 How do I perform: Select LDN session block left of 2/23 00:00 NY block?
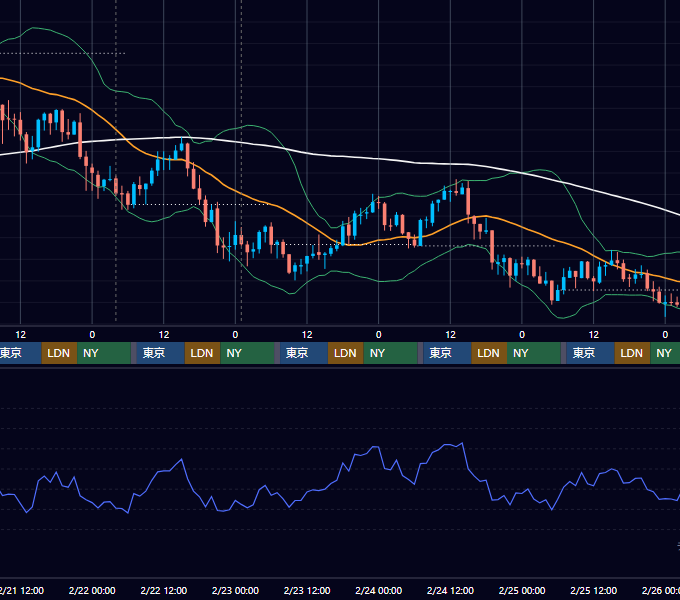click(x=203, y=353)
